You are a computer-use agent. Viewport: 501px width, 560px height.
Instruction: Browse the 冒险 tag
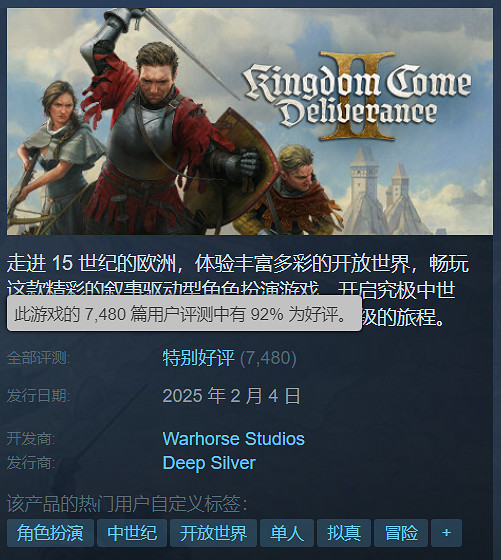point(401,533)
